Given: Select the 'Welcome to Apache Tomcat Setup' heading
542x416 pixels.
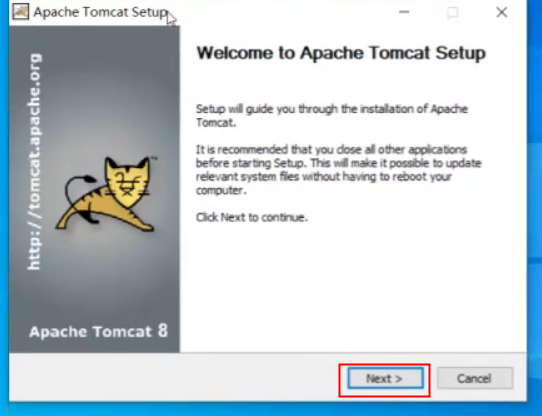Looking at the screenshot, I should pyautogui.click(x=341, y=53).
